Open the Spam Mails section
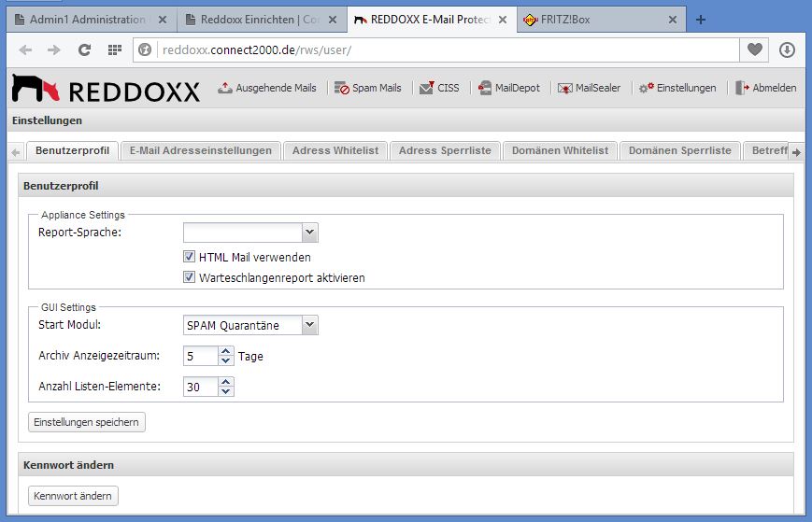Viewport: 812px width, 522px height. (368, 88)
